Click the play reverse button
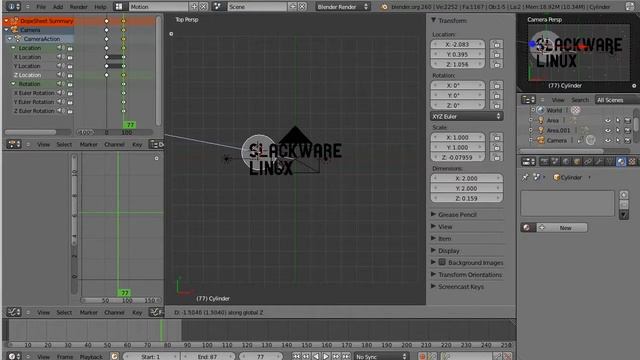The image size is (640, 360). pyautogui.click(x=316, y=356)
